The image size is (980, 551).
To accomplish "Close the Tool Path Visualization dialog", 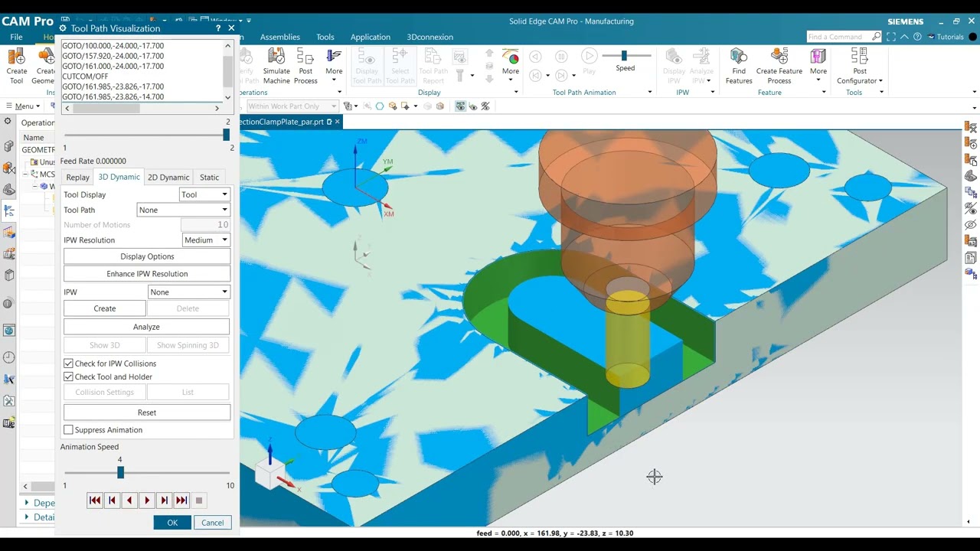I will click(231, 28).
